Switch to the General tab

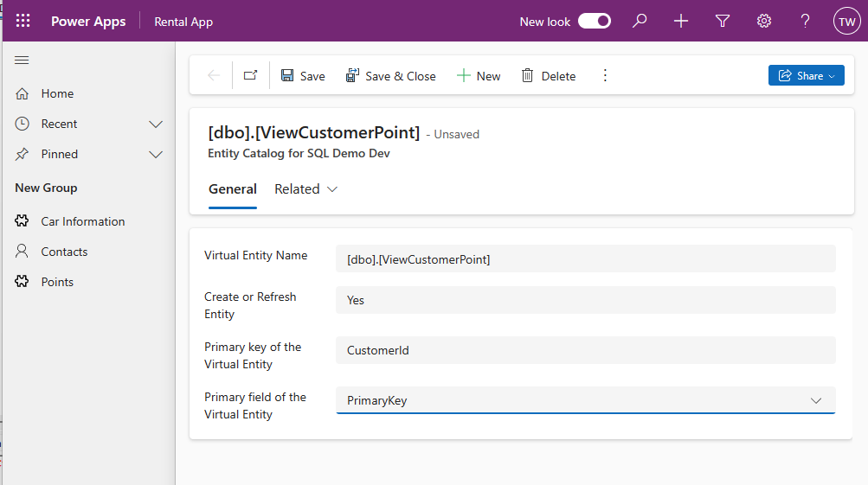tap(233, 189)
